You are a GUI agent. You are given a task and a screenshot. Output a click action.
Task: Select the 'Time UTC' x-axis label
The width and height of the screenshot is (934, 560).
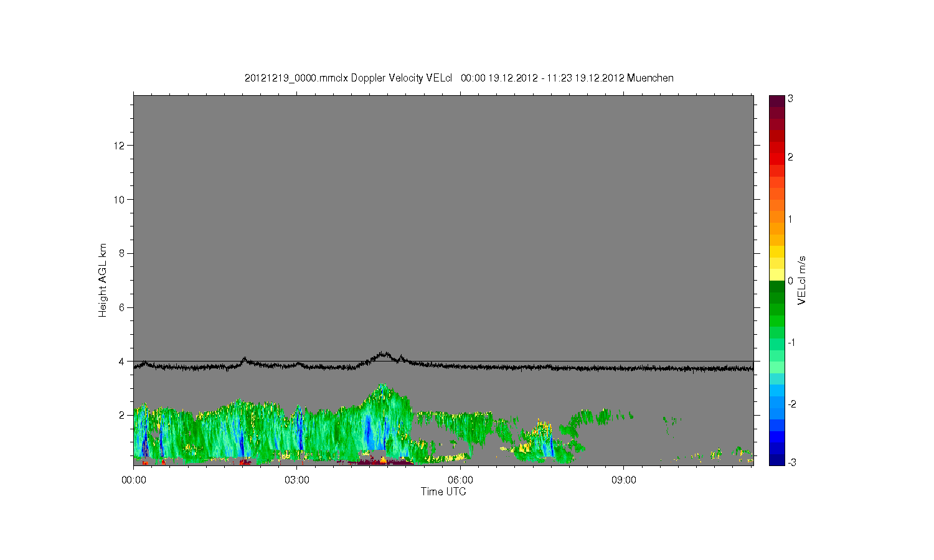[x=443, y=492]
